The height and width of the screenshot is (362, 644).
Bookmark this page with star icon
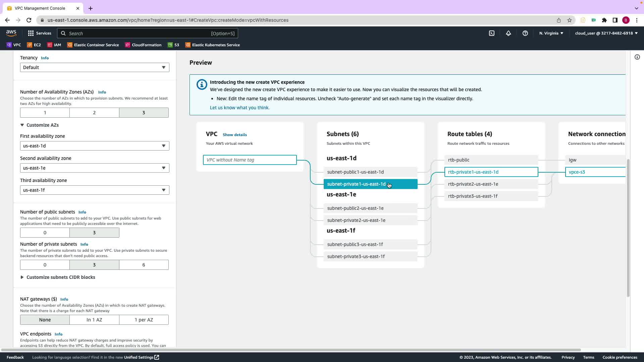pyautogui.click(x=570, y=20)
